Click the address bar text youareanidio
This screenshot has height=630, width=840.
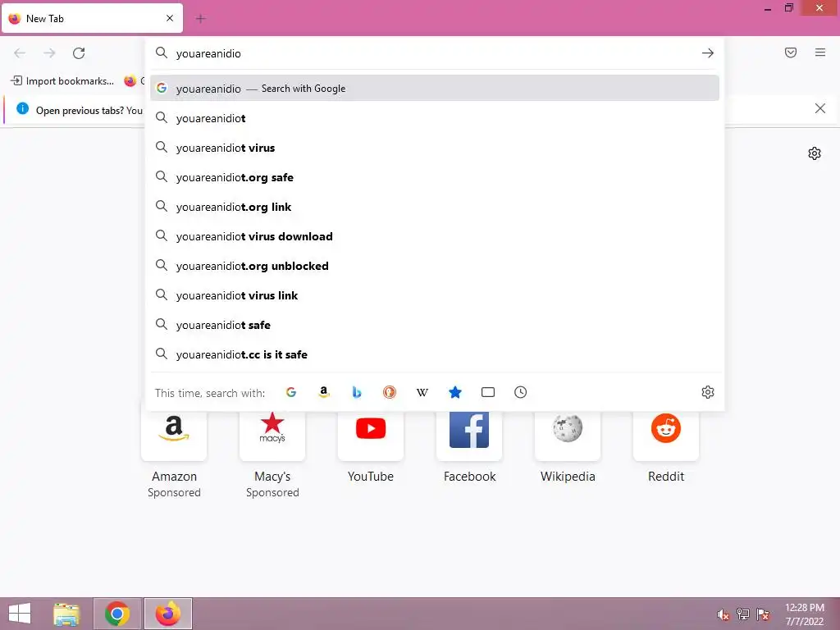pyautogui.click(x=208, y=53)
